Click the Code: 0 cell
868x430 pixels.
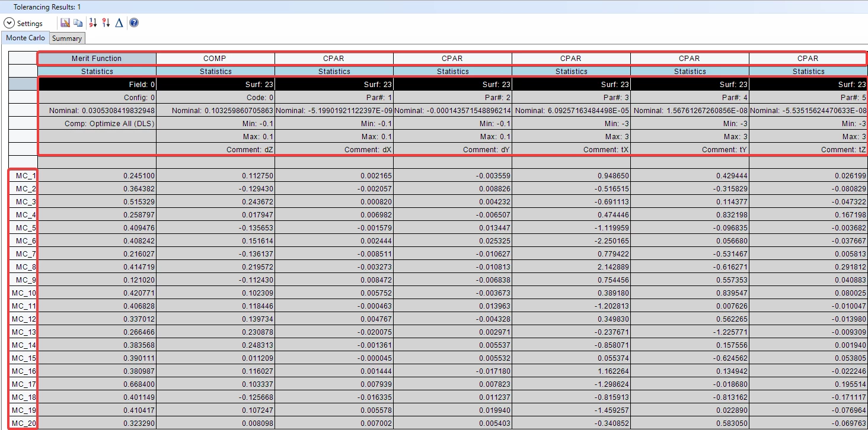point(215,98)
